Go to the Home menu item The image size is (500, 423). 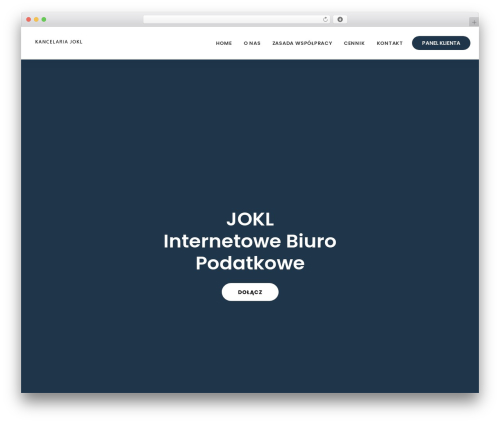tap(224, 43)
